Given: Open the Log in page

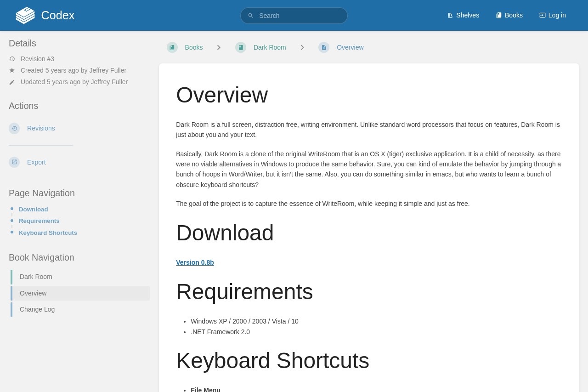Looking at the screenshot, I should point(552,15).
